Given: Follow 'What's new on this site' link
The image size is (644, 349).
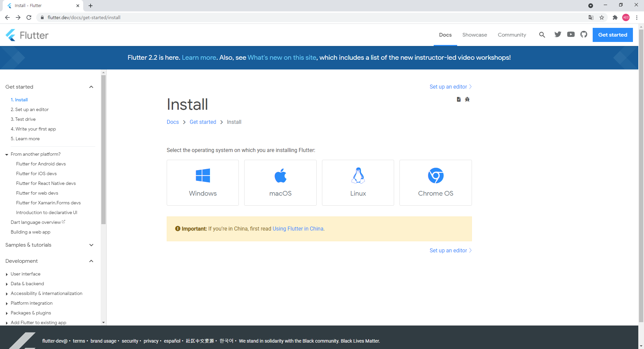Looking at the screenshot, I should 282,57.
